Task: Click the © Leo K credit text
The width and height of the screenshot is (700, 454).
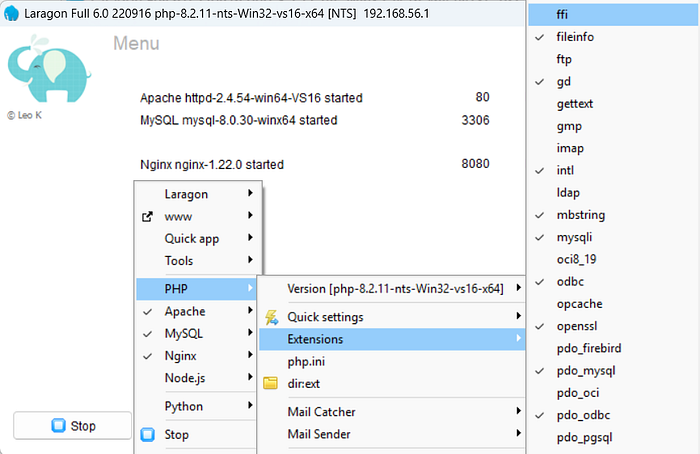Action: pyautogui.click(x=25, y=115)
